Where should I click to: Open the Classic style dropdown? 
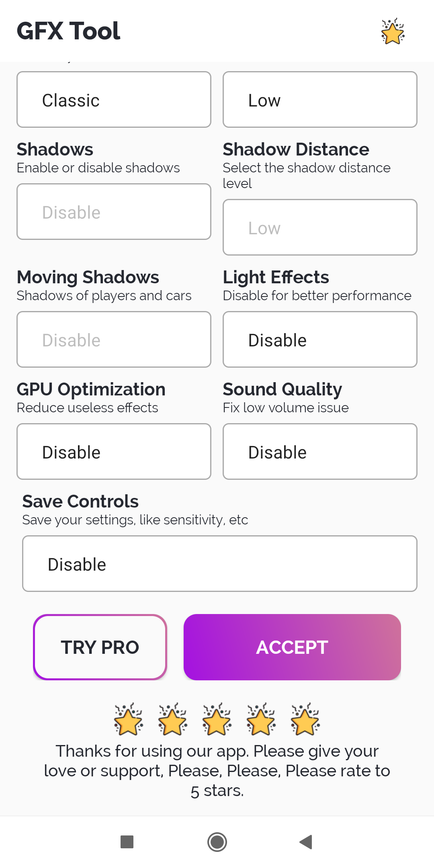pyautogui.click(x=114, y=100)
